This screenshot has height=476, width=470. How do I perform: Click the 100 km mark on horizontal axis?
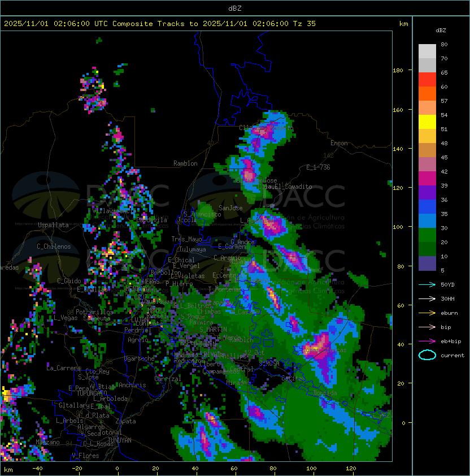click(311, 469)
